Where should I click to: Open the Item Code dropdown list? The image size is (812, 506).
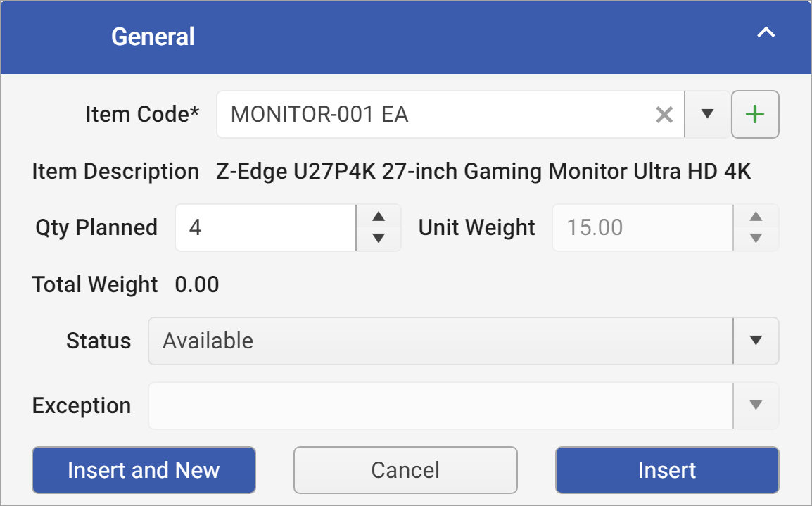point(706,114)
